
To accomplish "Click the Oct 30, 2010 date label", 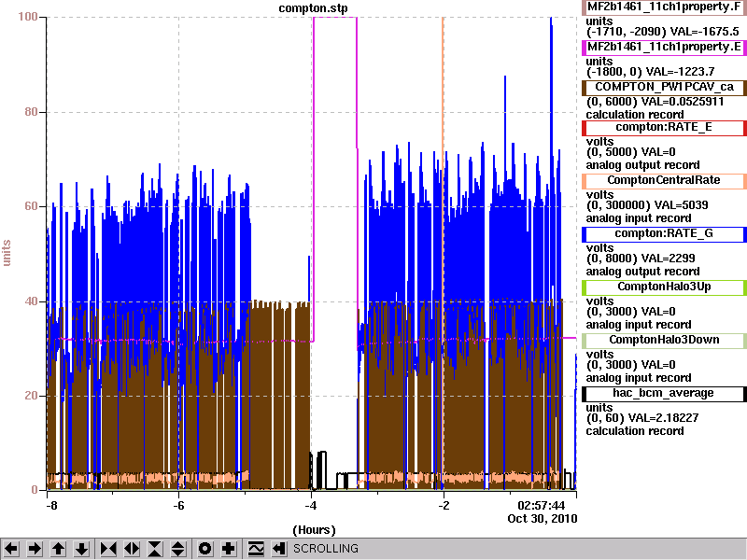I will pos(543,519).
